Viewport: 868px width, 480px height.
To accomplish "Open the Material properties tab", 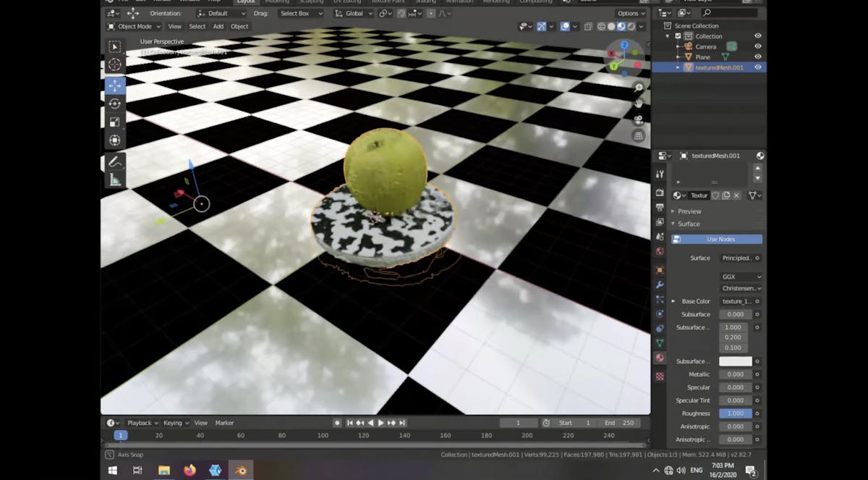I will pyautogui.click(x=660, y=358).
